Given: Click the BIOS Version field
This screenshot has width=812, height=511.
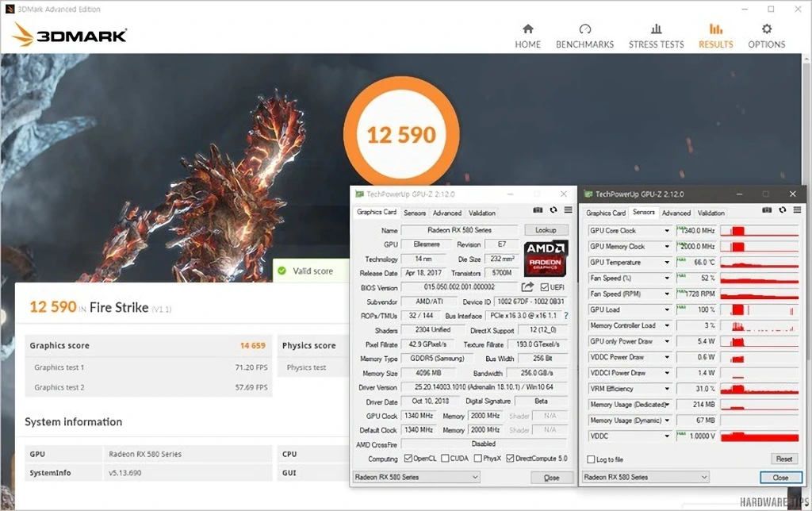Looking at the screenshot, I should pos(459,287).
